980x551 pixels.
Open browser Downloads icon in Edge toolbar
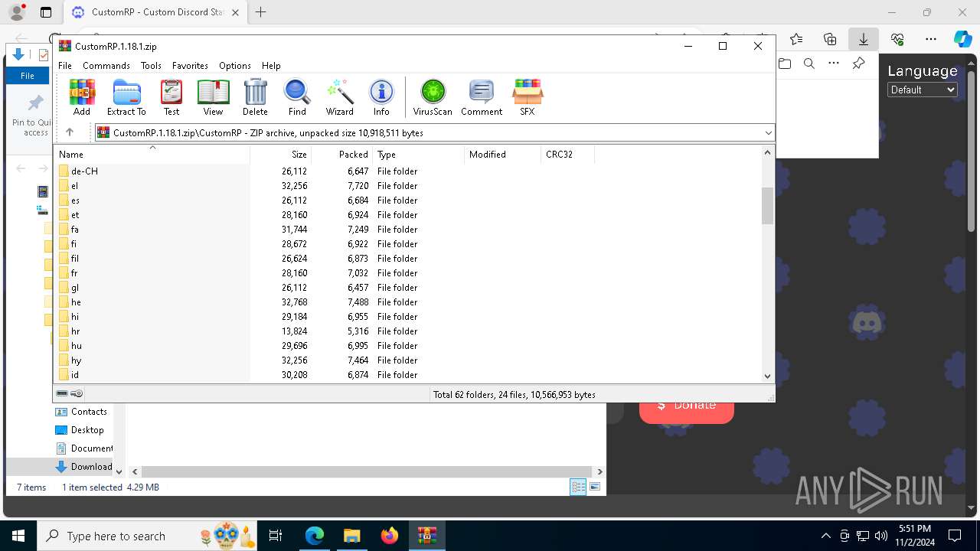point(863,39)
